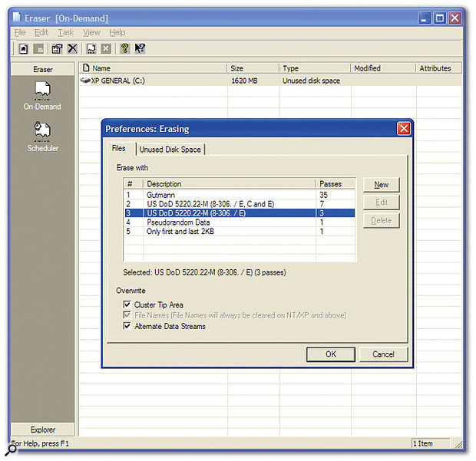The image size is (476, 461).
Task: Click the Passes column header
Action: [x=336, y=184]
